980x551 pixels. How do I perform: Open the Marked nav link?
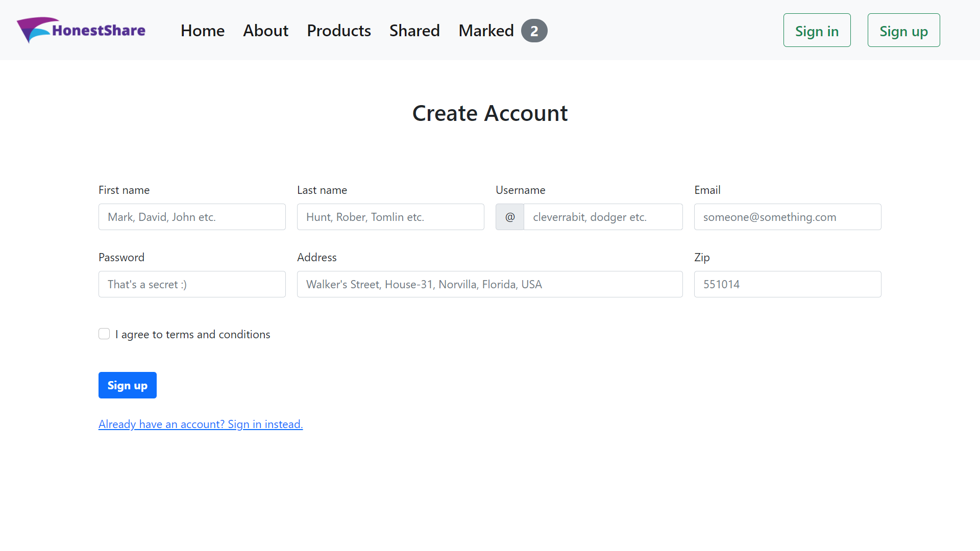pyautogui.click(x=486, y=31)
